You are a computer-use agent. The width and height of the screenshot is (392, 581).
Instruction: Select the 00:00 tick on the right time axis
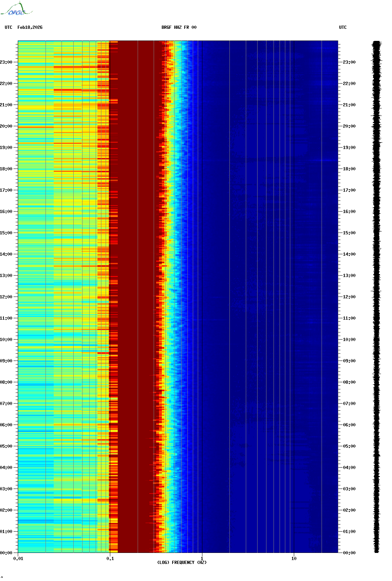click(x=349, y=553)
